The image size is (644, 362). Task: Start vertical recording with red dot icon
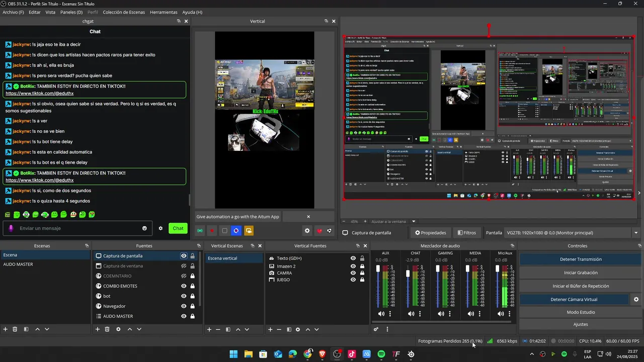[x=212, y=231]
